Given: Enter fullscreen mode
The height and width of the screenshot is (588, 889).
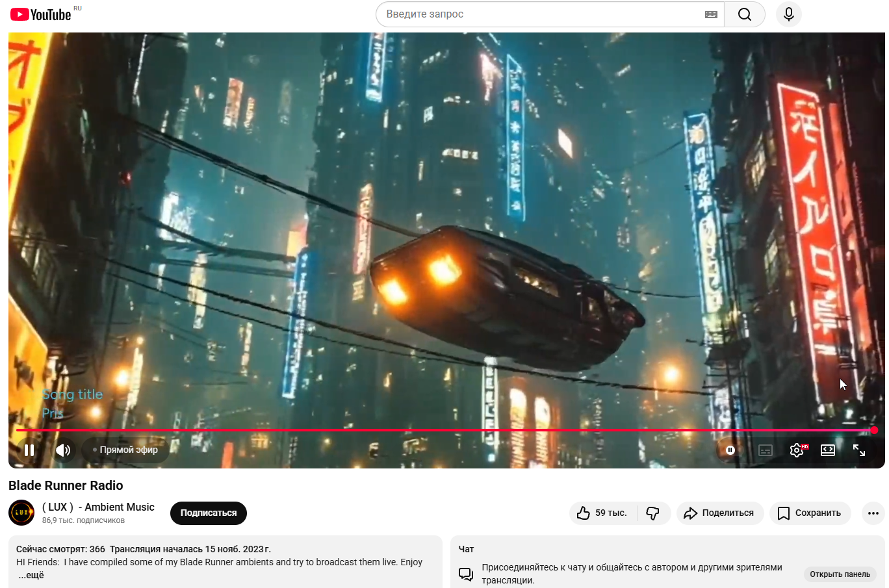Looking at the screenshot, I should click(859, 450).
